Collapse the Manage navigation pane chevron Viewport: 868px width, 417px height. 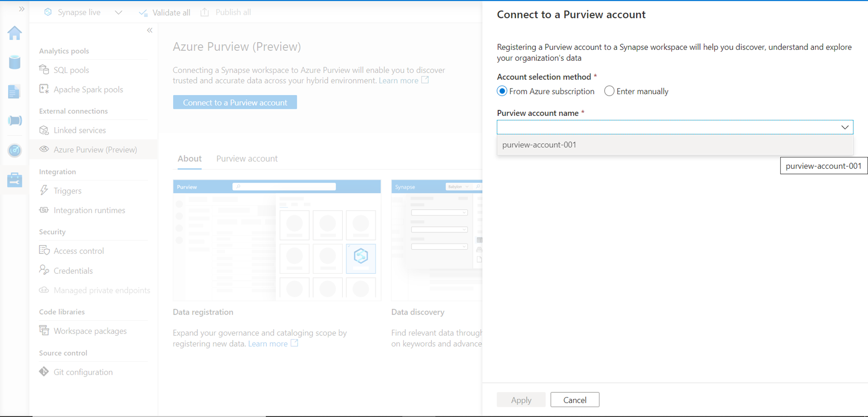(150, 30)
